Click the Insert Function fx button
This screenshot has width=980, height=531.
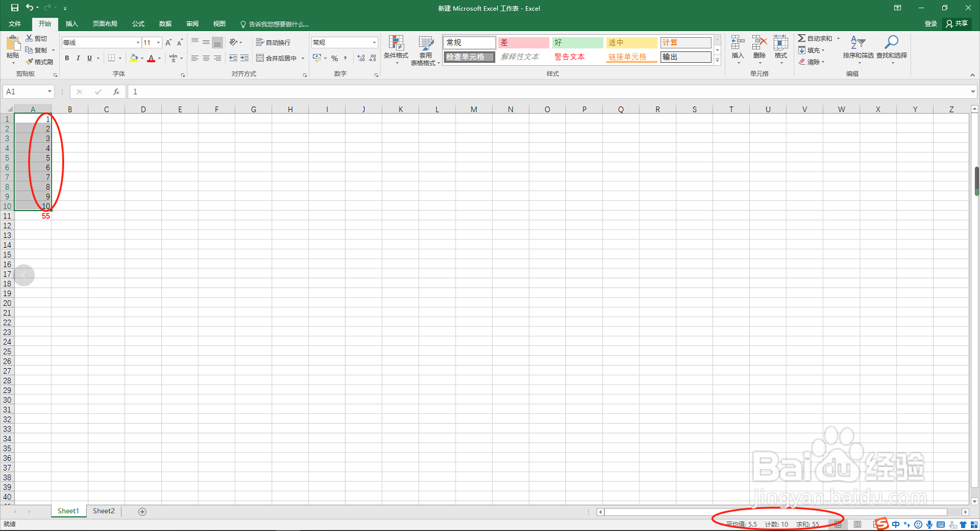coord(116,92)
